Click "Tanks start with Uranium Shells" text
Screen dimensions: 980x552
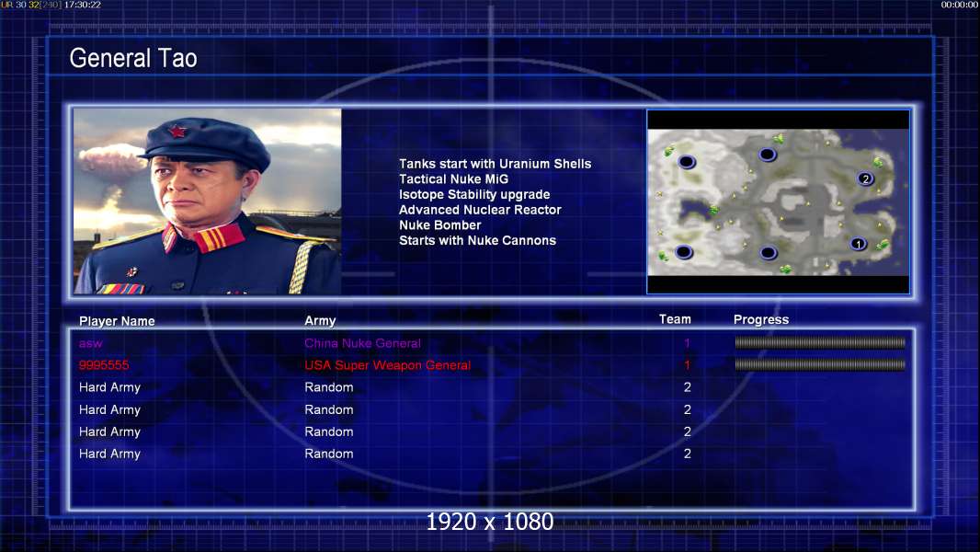click(495, 164)
